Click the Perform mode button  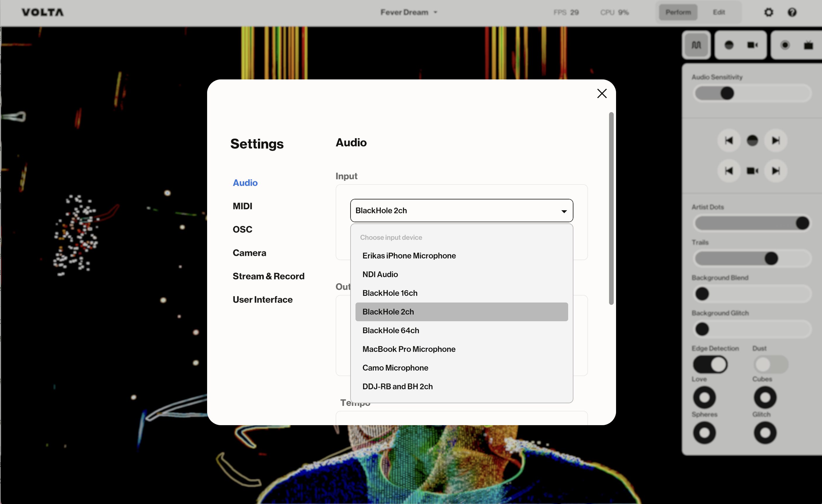678,12
